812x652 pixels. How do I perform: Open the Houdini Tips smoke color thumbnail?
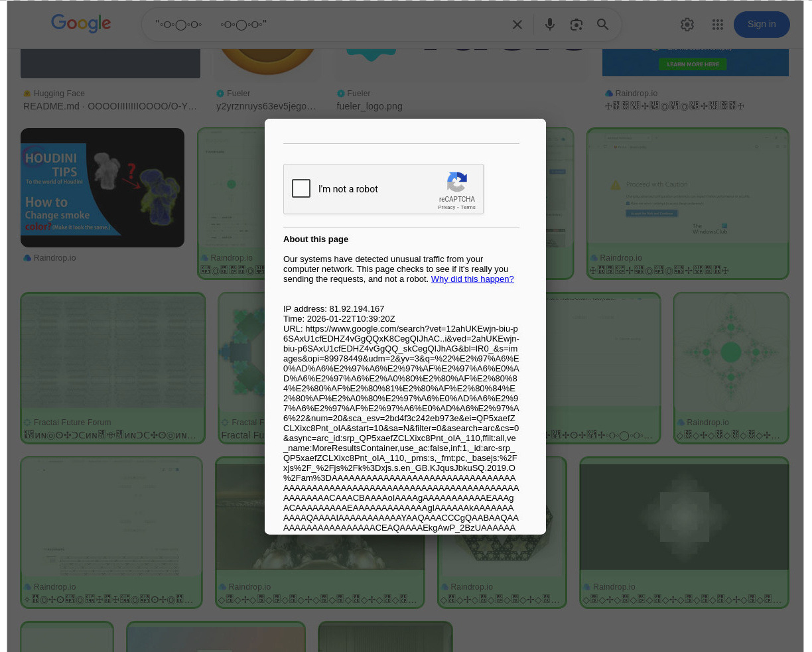[x=102, y=188]
